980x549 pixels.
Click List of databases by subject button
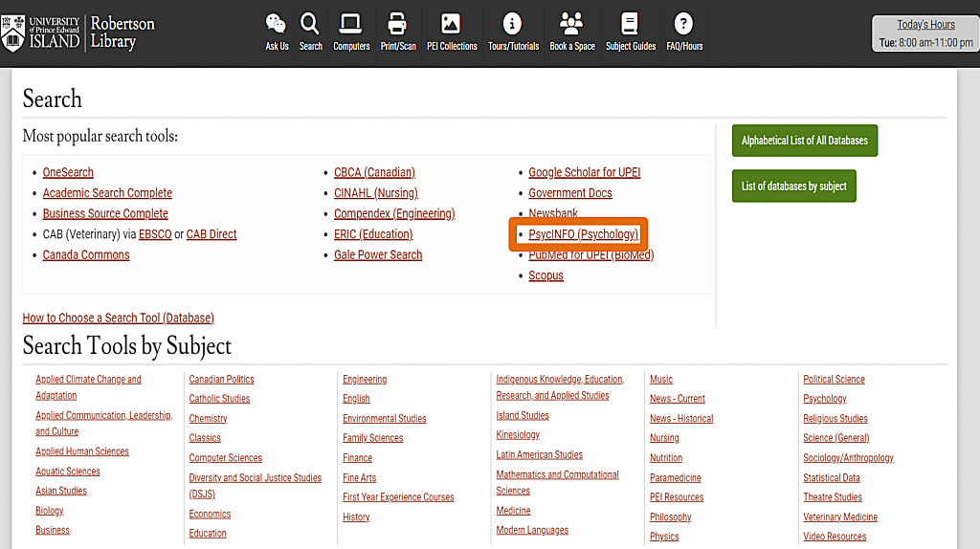coord(793,187)
